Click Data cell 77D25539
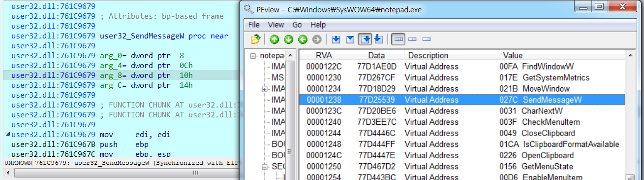 pyautogui.click(x=376, y=100)
